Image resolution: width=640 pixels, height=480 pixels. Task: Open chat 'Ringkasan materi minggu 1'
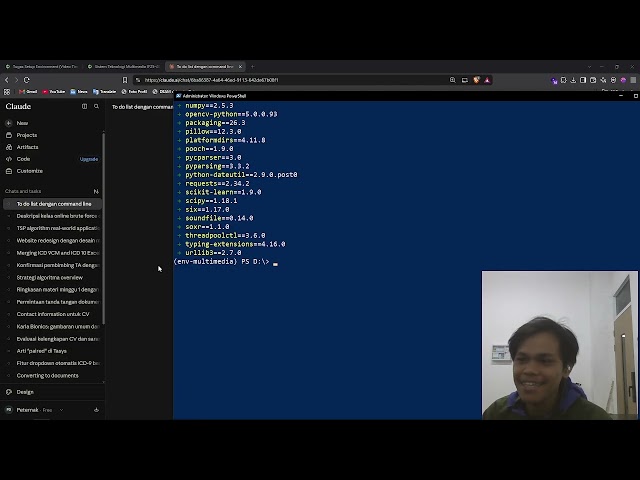pyautogui.click(x=52, y=289)
